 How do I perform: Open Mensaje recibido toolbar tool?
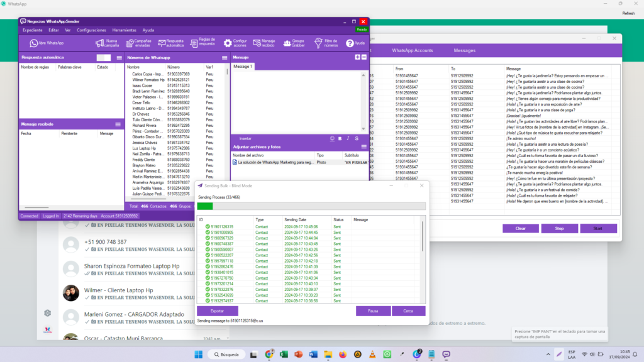pos(264,43)
